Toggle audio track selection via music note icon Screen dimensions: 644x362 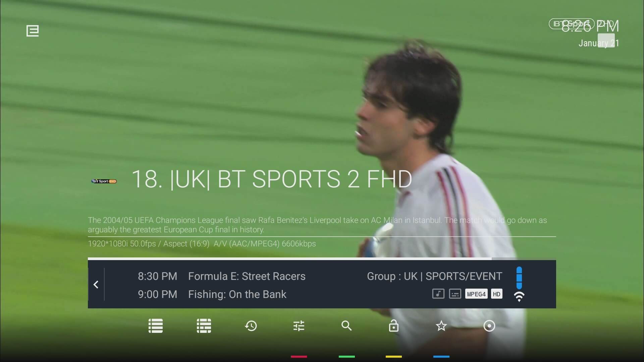tap(438, 294)
